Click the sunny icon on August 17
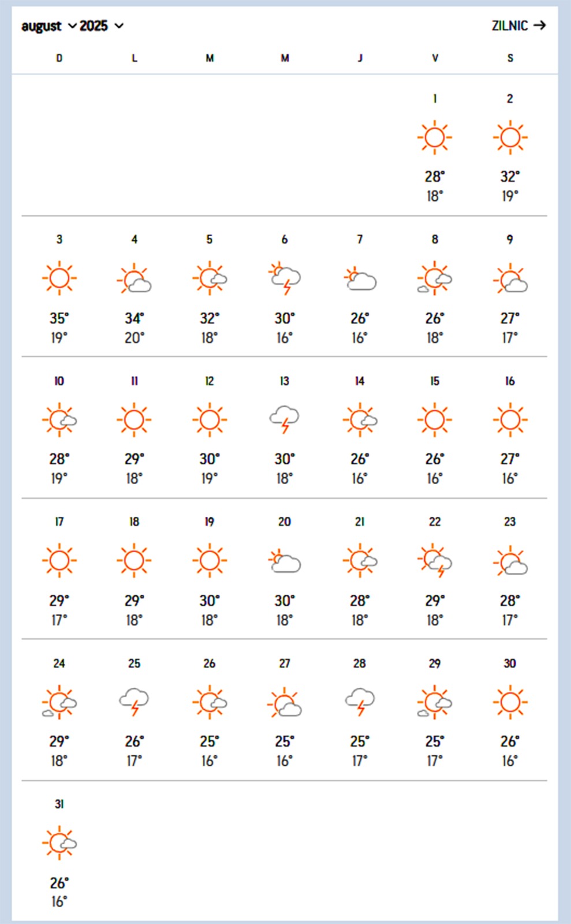571x924 pixels. point(59,560)
